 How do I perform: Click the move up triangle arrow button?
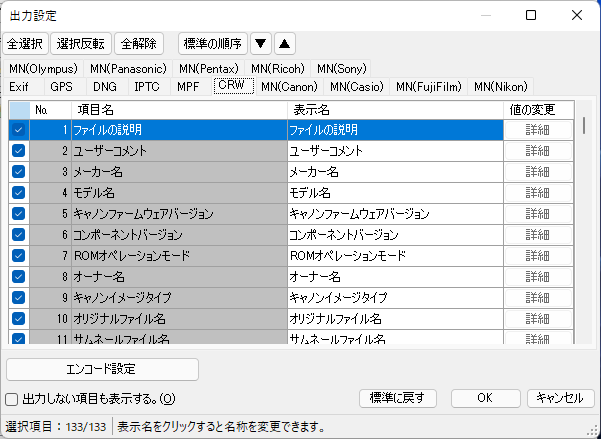(284, 43)
